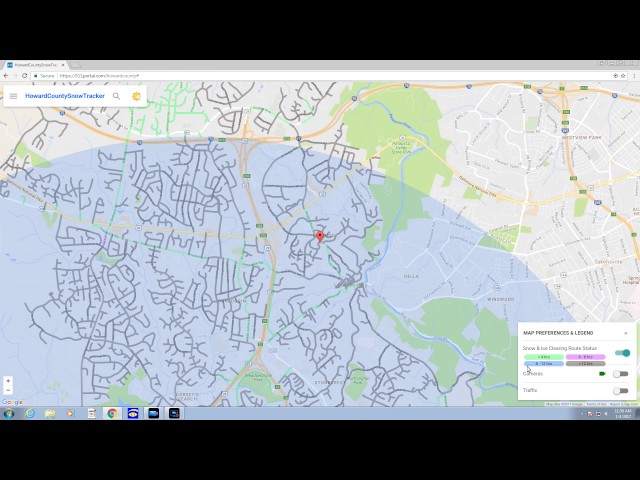Screen dimensions: 640x480
Task: Close the HowardCountySnowTracker browser tab
Action: pos(63,65)
